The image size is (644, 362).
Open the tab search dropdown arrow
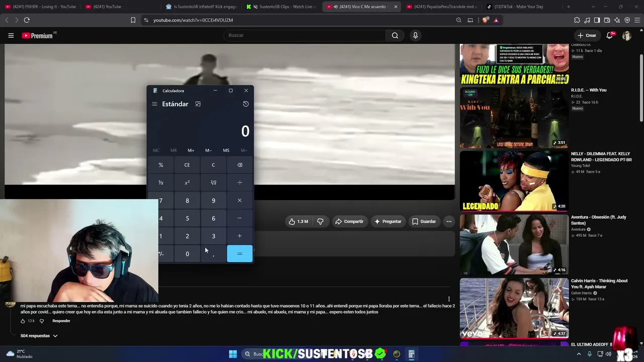[593, 7]
